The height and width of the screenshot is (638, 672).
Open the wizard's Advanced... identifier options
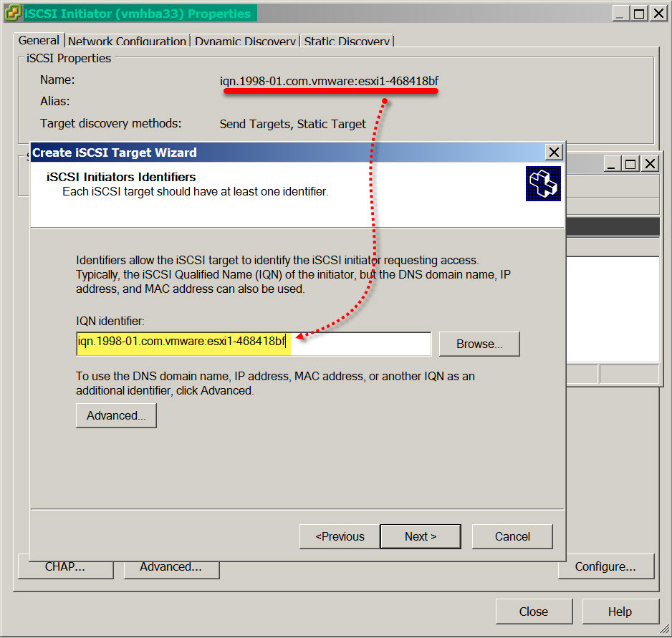[116, 415]
